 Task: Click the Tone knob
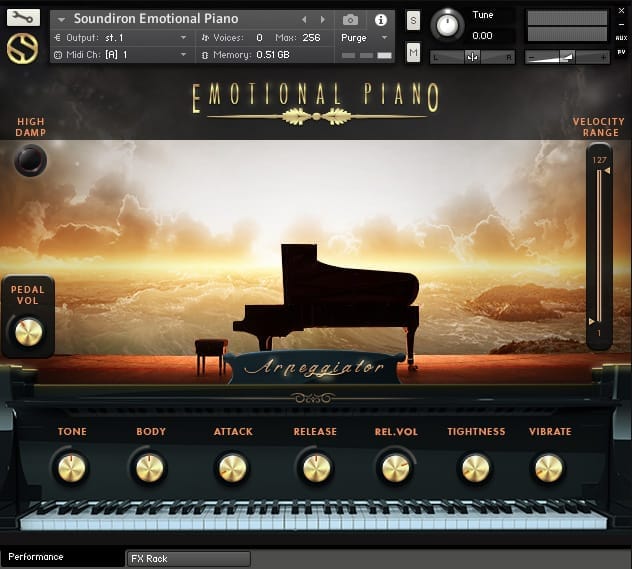[72, 467]
